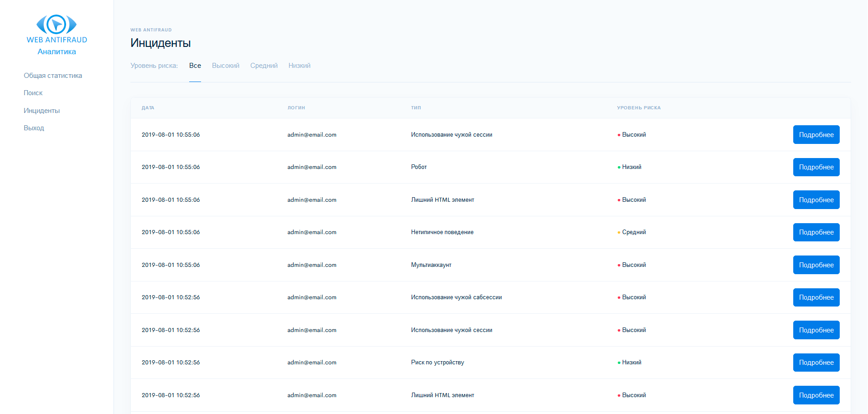Click the Средний risk label in table
This screenshot has height=414, width=868.
click(634, 232)
